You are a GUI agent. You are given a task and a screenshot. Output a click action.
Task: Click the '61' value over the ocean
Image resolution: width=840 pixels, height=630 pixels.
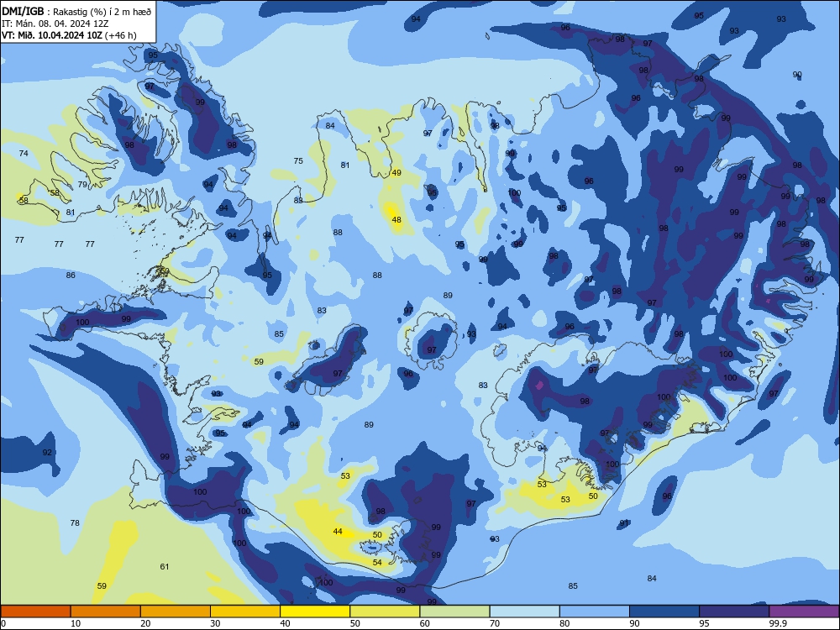pos(165,566)
